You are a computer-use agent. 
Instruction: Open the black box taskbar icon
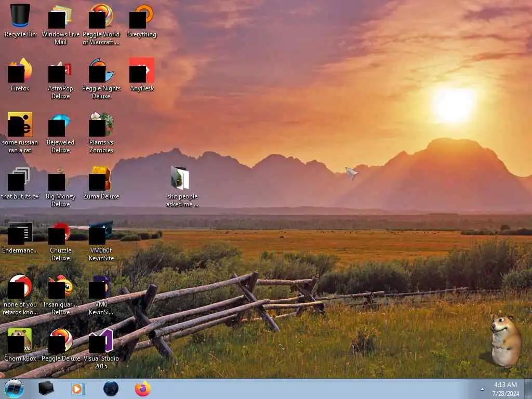pos(46,389)
